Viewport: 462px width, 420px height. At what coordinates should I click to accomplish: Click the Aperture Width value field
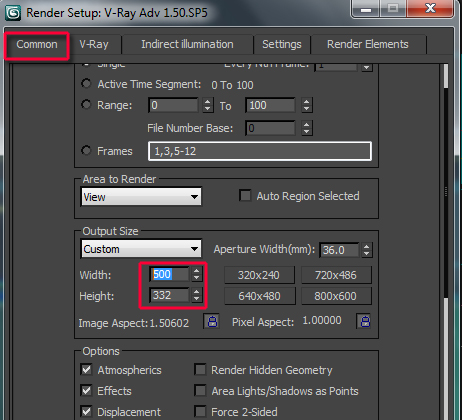(339, 250)
